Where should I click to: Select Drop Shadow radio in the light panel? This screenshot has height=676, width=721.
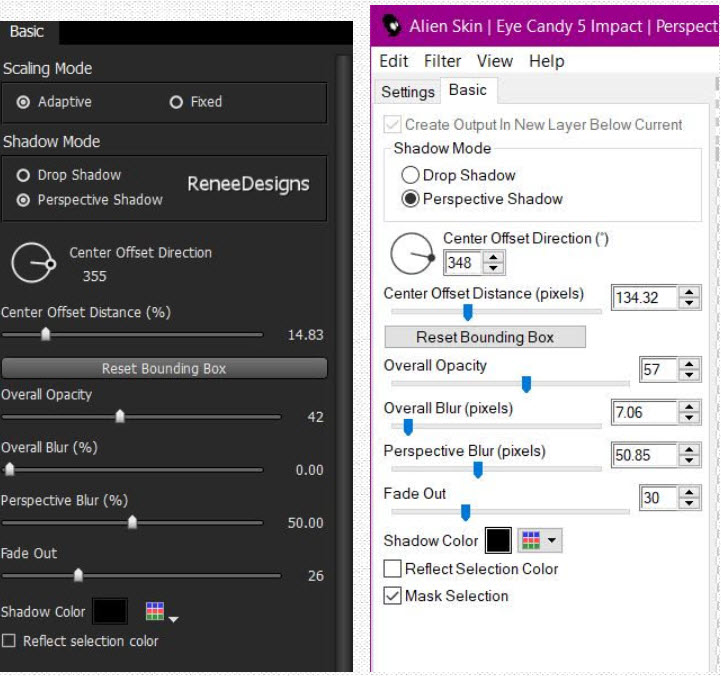tap(410, 175)
